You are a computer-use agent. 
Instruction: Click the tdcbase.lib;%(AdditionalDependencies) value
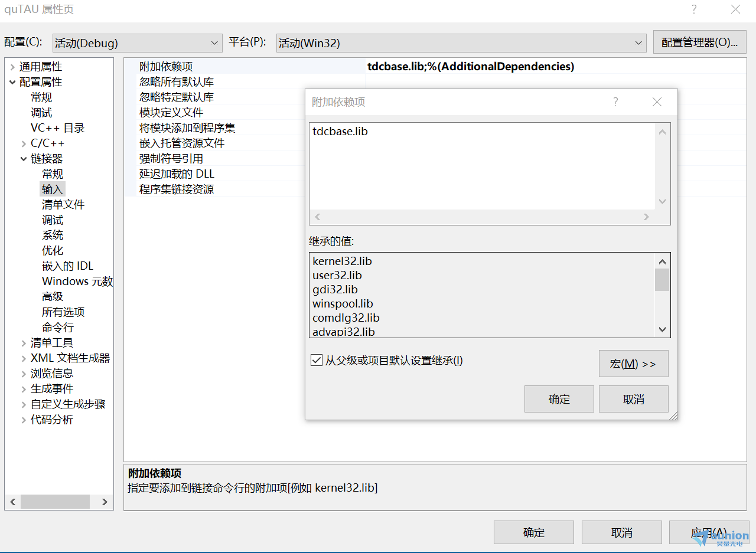pos(471,67)
